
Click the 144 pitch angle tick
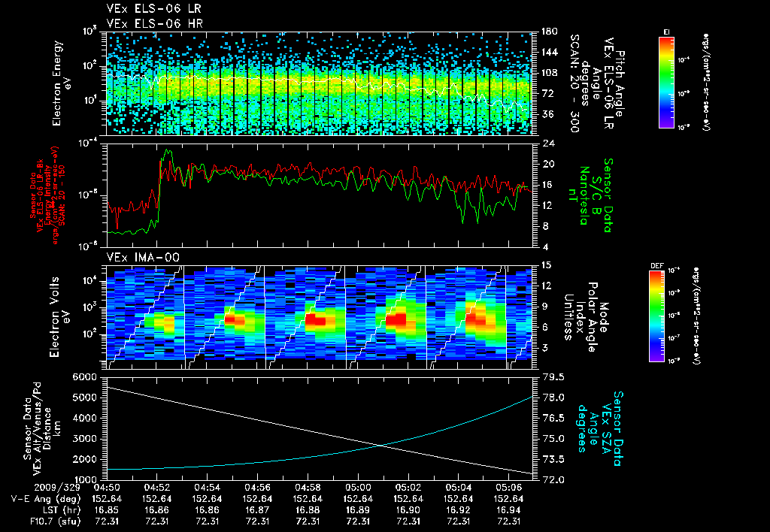coord(548,52)
